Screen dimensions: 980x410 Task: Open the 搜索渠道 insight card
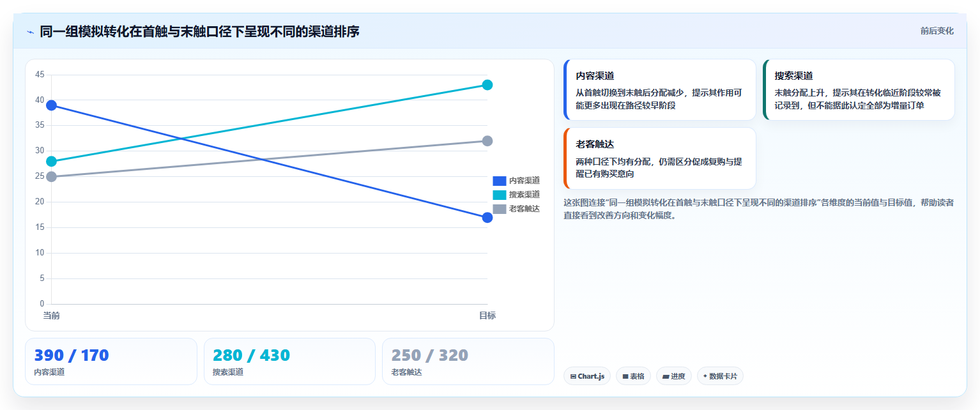coord(859,90)
